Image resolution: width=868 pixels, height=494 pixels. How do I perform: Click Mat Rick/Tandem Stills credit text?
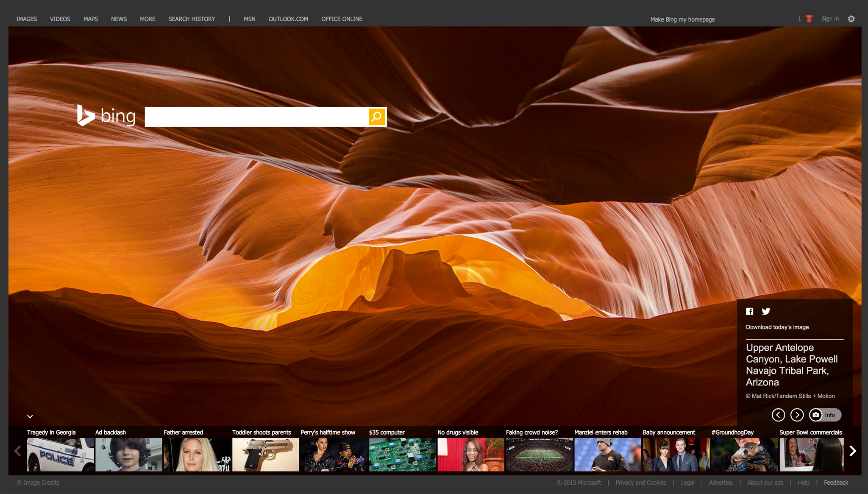(x=790, y=396)
